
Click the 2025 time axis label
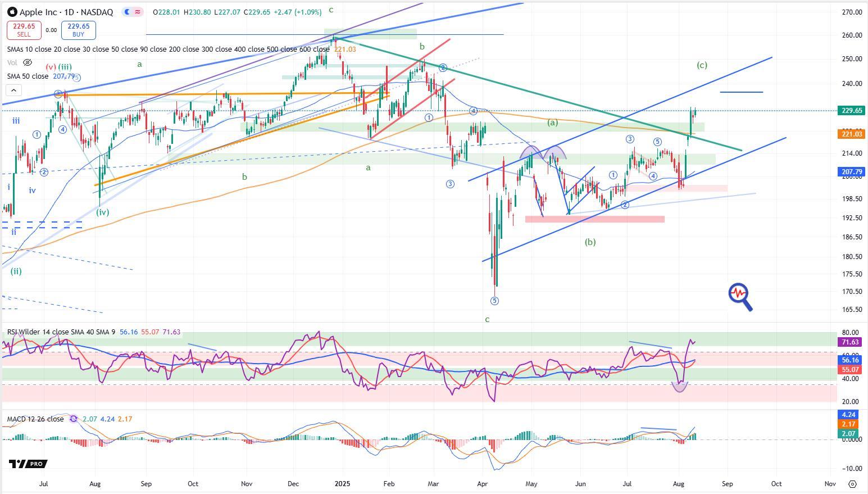pyautogui.click(x=342, y=483)
